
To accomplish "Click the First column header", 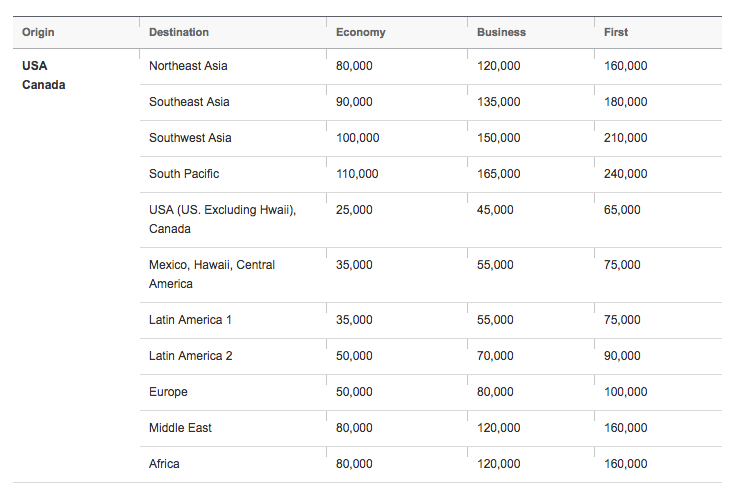I will pos(616,32).
